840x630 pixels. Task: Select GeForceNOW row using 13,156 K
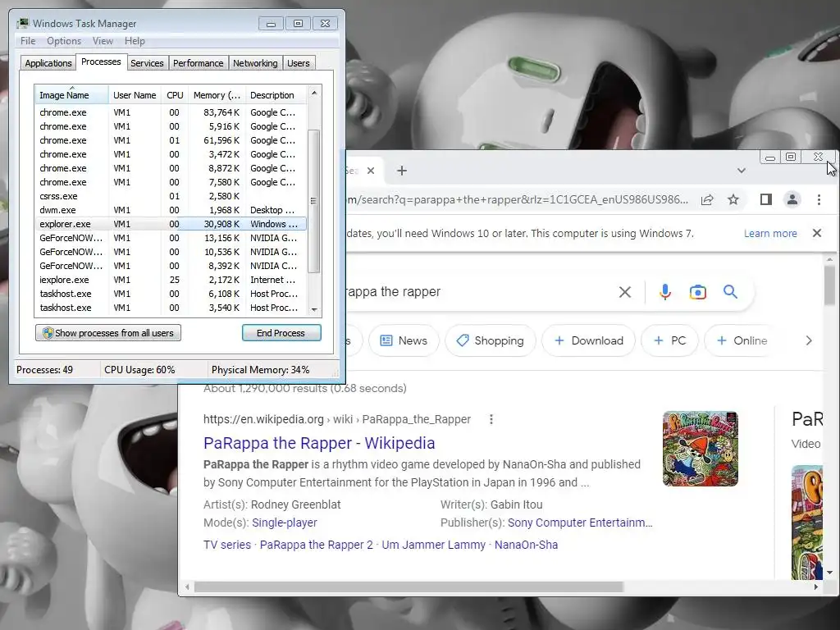pyautogui.click(x=171, y=238)
